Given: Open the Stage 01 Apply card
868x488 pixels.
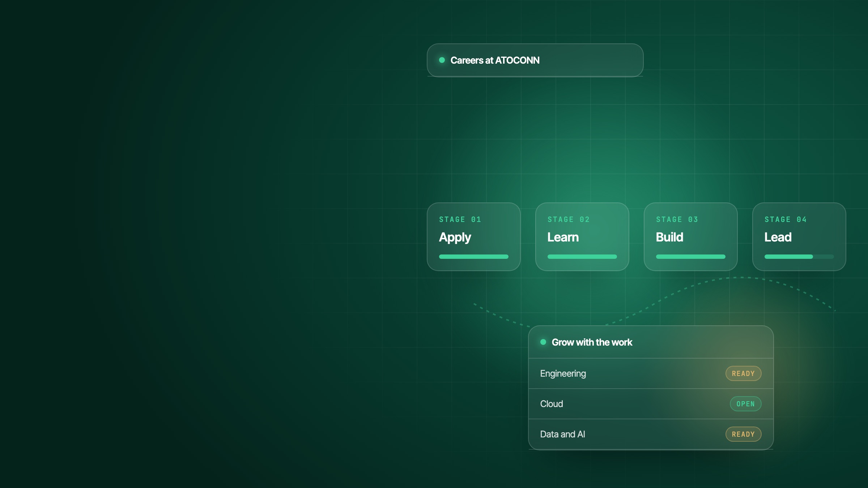Looking at the screenshot, I should 473,237.
